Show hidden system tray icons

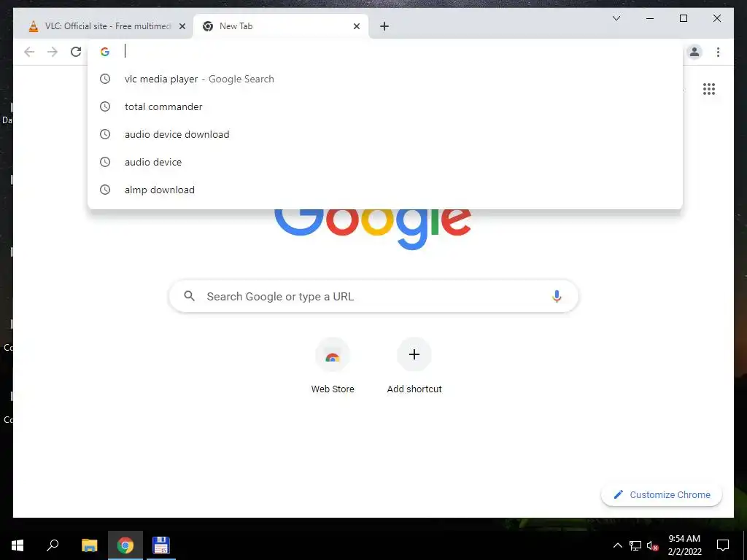point(617,545)
